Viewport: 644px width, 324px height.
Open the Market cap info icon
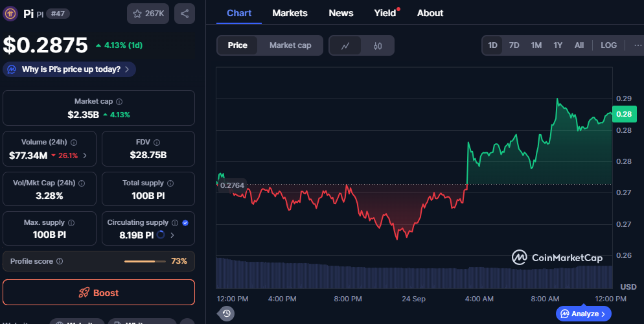119,102
